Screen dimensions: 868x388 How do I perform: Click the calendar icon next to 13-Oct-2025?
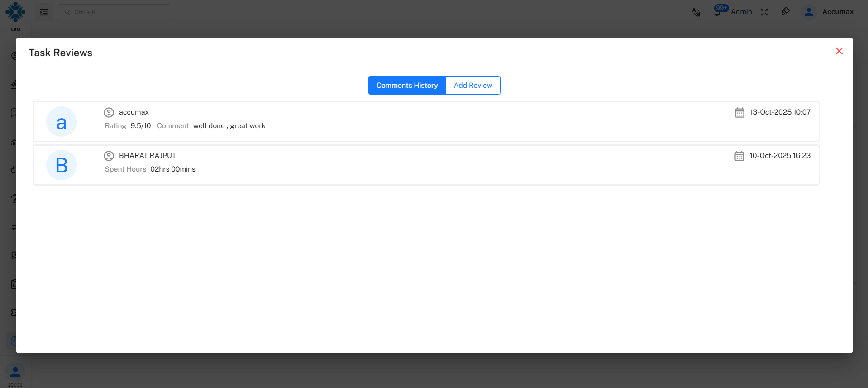(x=739, y=112)
